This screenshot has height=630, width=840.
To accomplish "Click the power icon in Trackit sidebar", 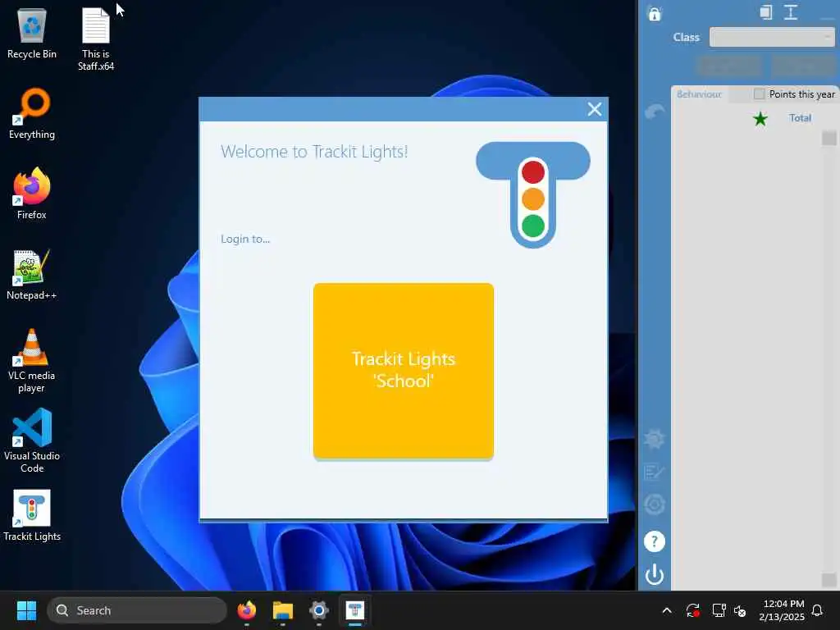I will pyautogui.click(x=654, y=574).
